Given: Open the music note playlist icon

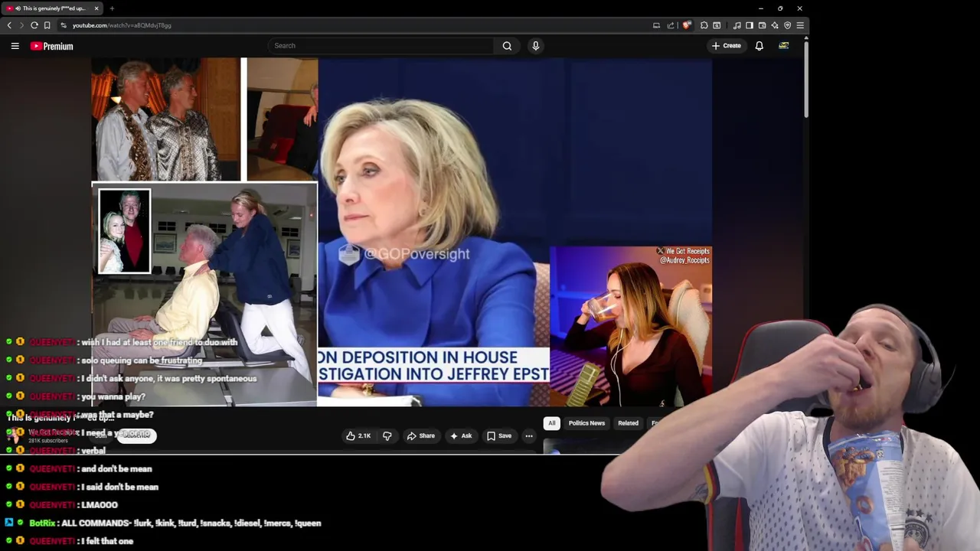Looking at the screenshot, I should [x=737, y=25].
